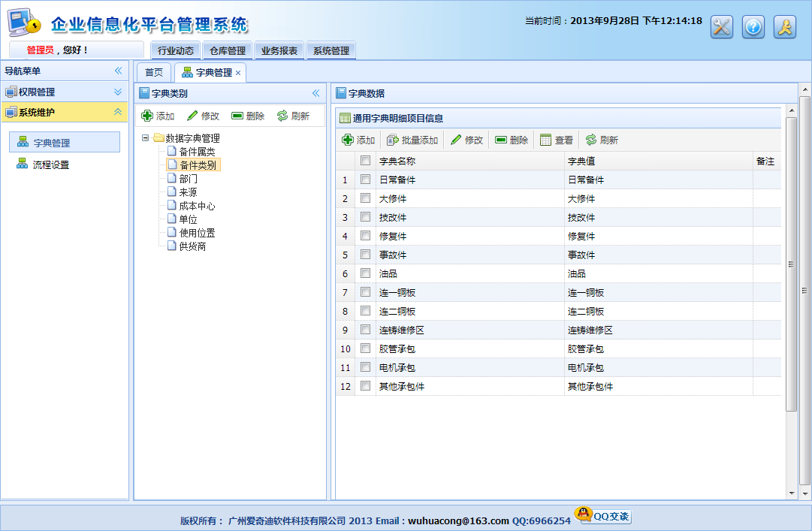The image size is (812, 531).
Task: Open the help question mark icon
Action: point(753,27)
